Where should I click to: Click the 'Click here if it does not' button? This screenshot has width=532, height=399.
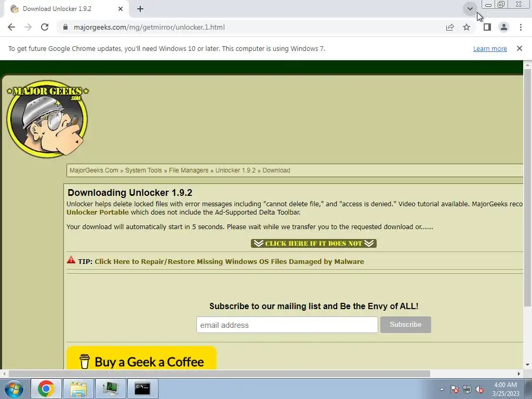(x=313, y=243)
